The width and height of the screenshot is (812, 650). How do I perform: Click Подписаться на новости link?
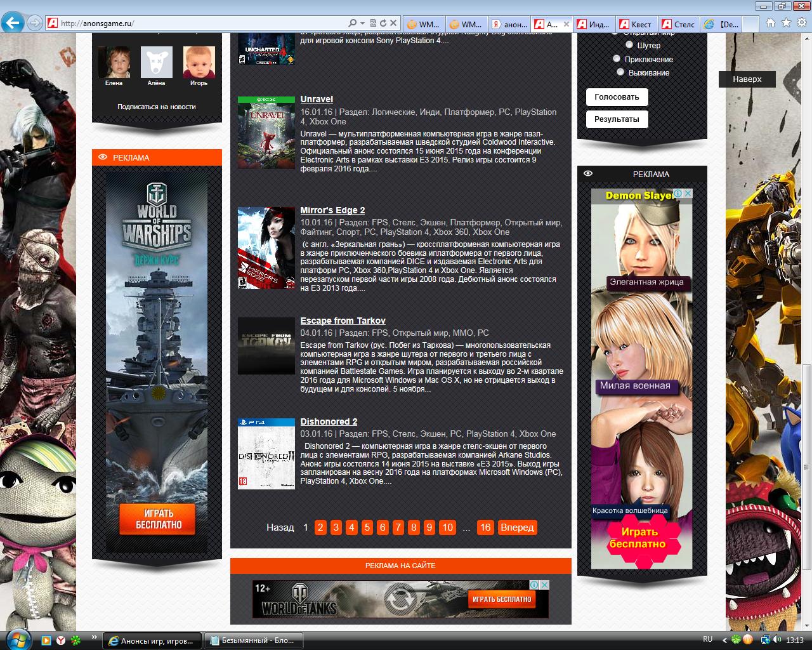pos(156,107)
